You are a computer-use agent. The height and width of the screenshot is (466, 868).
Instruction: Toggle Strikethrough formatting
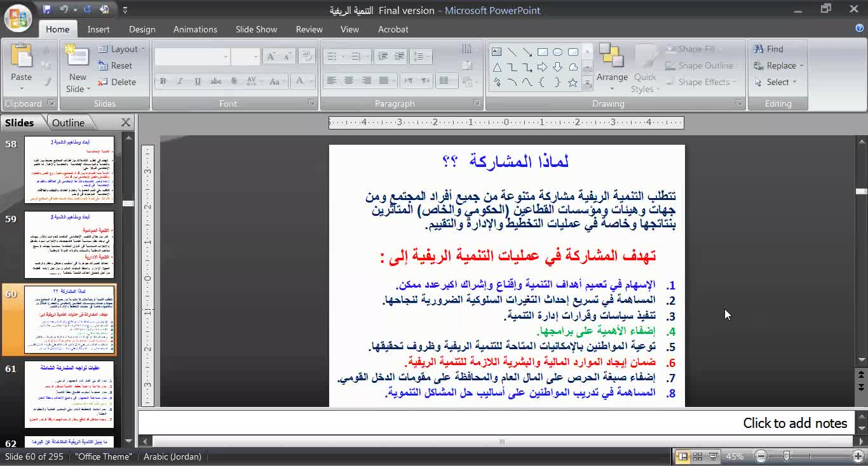tap(216, 81)
